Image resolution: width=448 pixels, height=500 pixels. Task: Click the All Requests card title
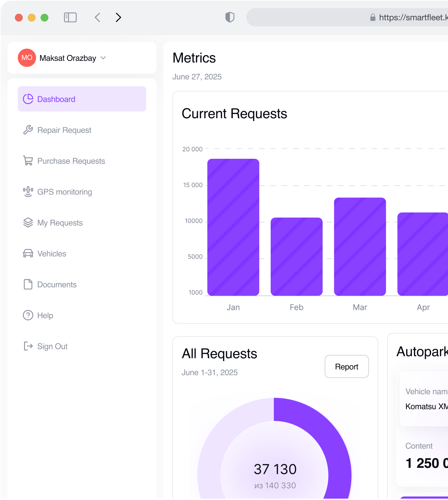click(220, 354)
